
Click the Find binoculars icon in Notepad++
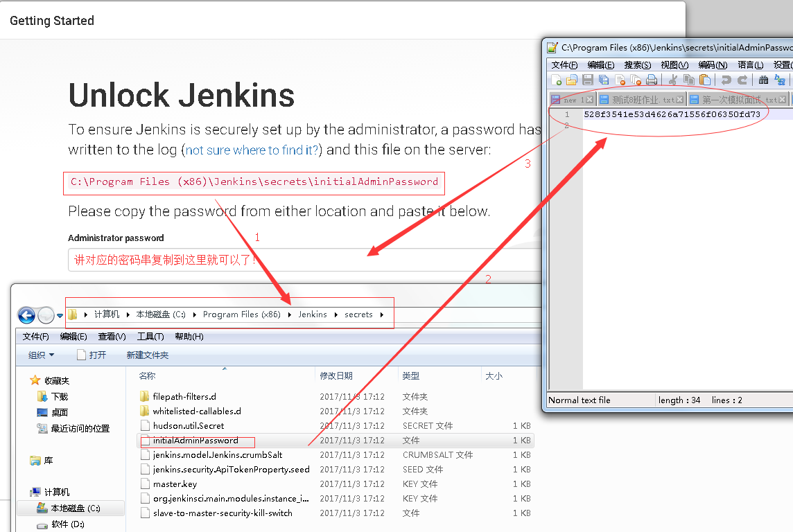click(x=764, y=80)
